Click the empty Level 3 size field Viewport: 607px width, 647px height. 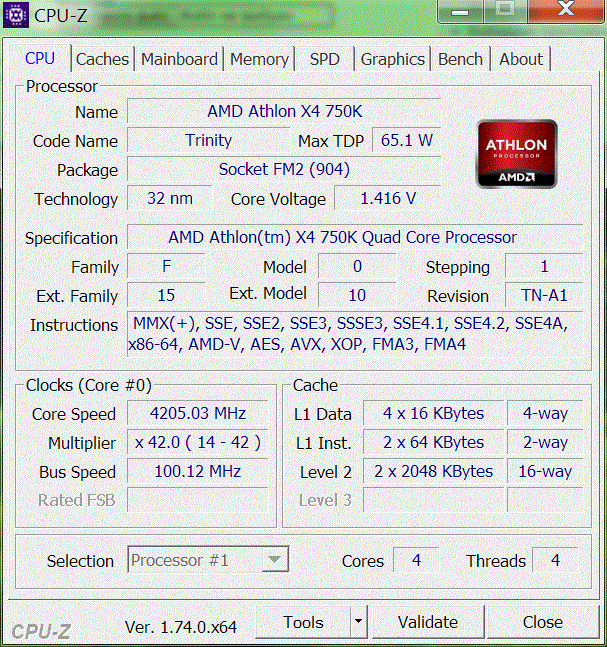433,500
